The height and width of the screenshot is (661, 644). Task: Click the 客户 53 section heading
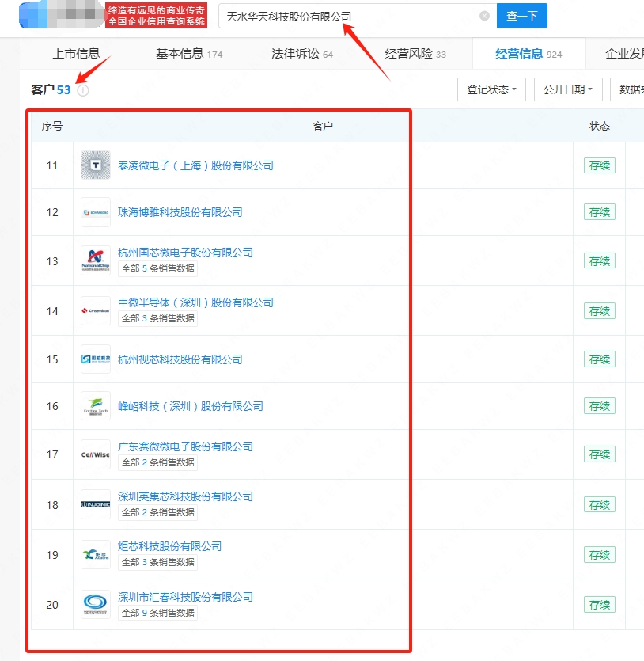point(51,89)
